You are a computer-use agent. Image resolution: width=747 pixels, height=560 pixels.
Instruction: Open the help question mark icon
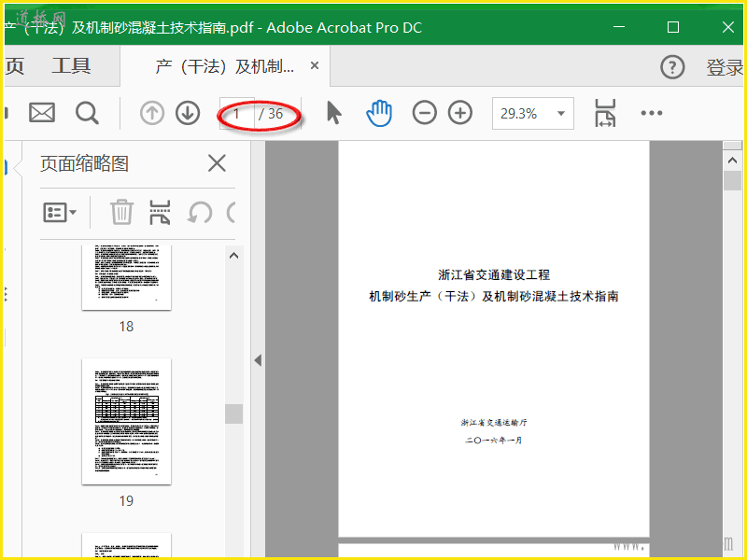(x=672, y=66)
